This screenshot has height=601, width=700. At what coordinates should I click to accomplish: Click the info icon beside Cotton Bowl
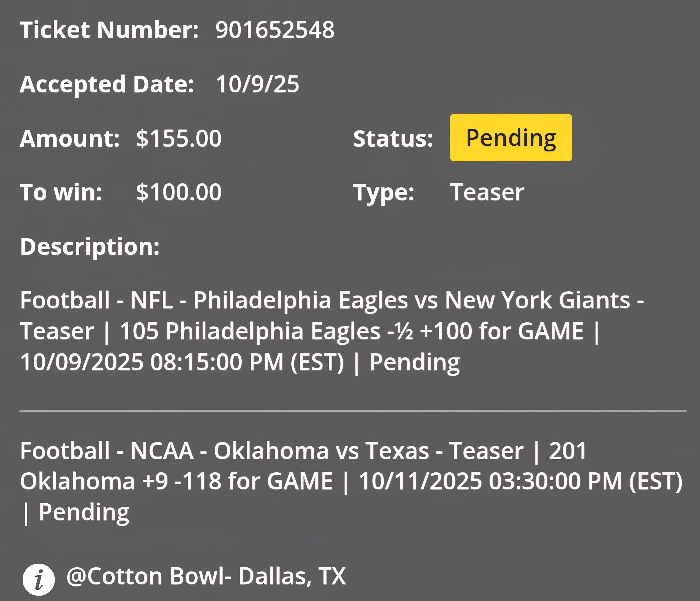coord(39,579)
